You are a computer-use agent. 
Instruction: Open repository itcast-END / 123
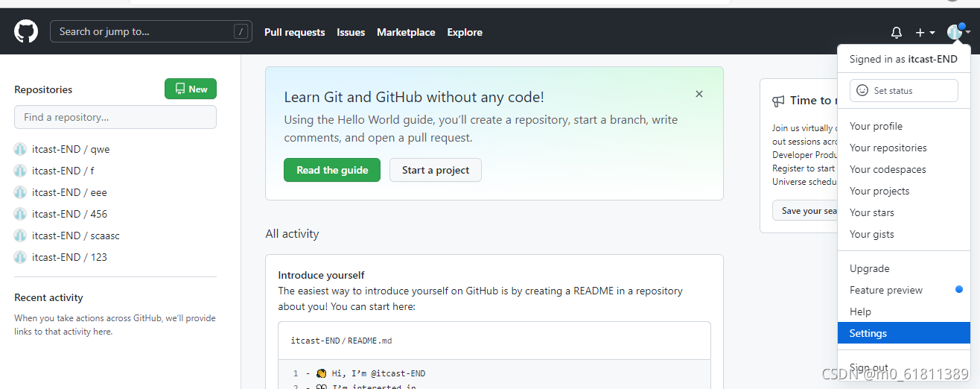[x=69, y=257]
